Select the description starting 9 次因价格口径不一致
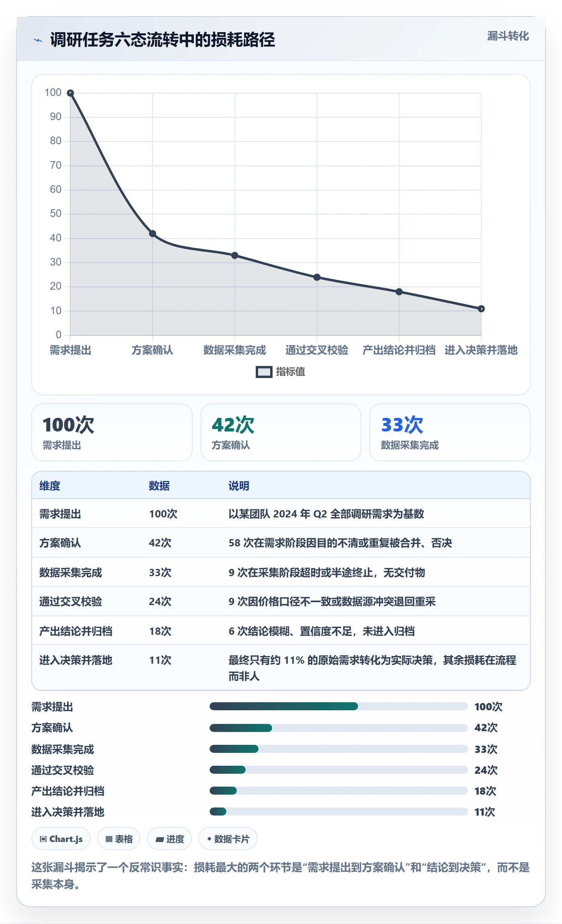Image resolution: width=562 pixels, height=924 pixels. tap(332, 601)
